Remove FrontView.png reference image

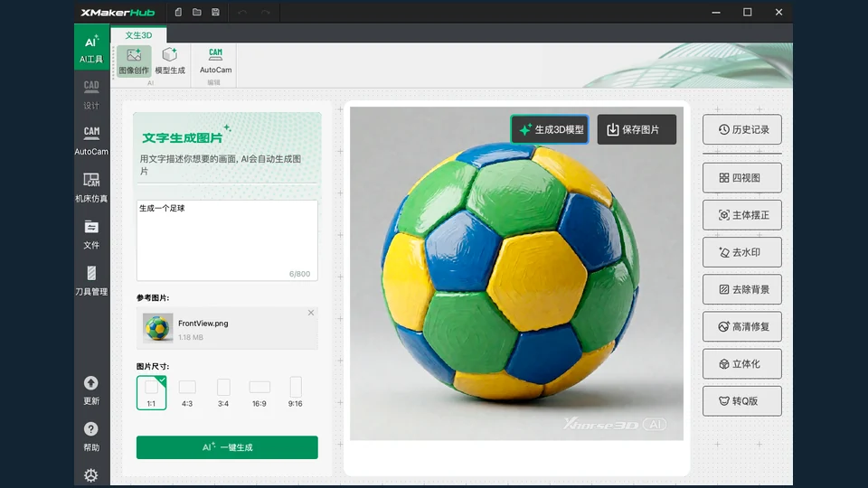(311, 313)
